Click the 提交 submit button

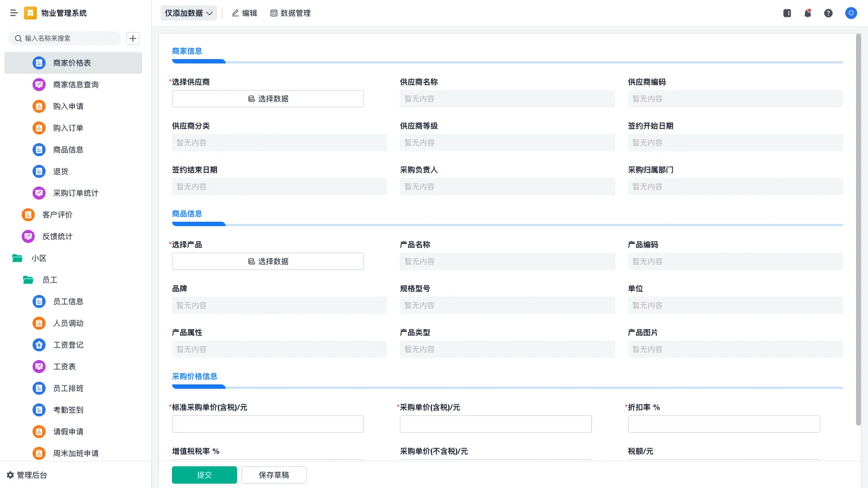pyautogui.click(x=204, y=474)
